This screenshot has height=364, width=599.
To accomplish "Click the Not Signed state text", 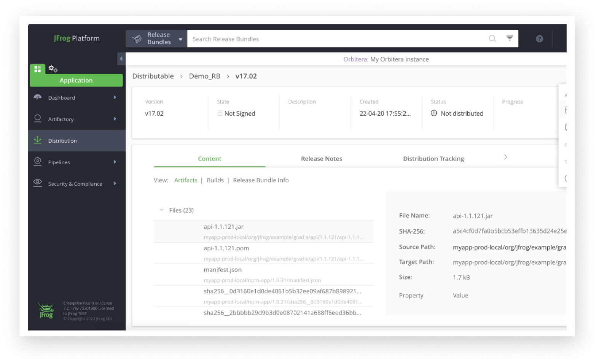I will (x=240, y=113).
